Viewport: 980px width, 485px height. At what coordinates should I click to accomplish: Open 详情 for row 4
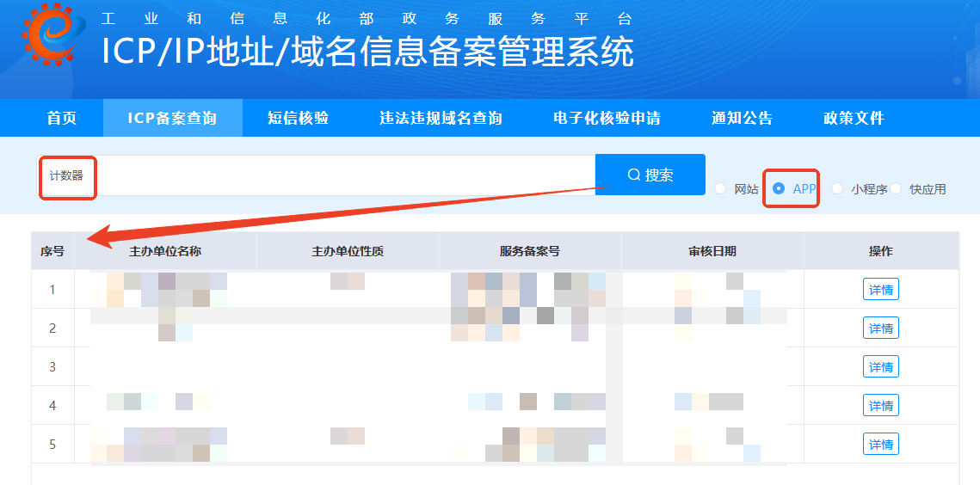pos(881,405)
